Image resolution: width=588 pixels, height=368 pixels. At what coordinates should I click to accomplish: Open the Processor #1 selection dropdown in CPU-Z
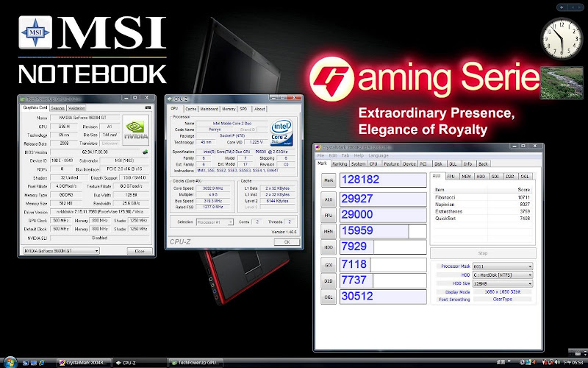pos(215,222)
